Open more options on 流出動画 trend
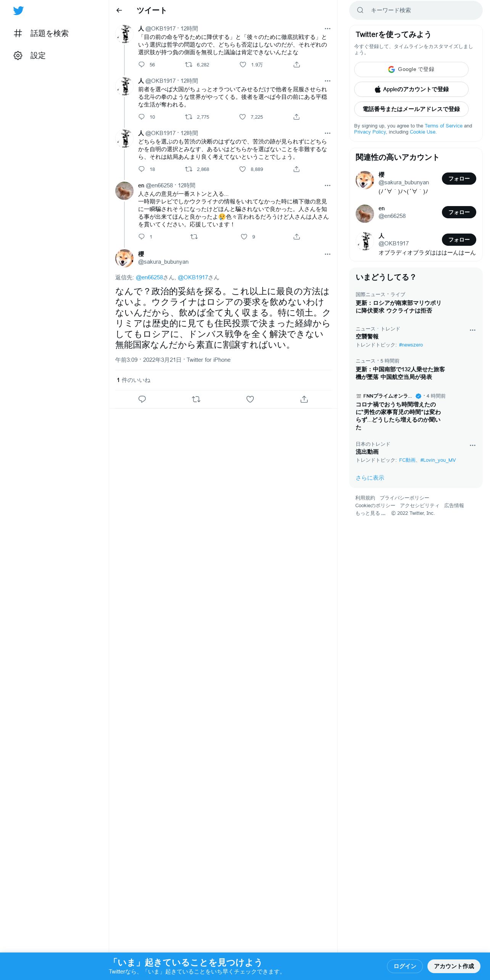The width and height of the screenshot is (490, 980). pyautogui.click(x=472, y=445)
